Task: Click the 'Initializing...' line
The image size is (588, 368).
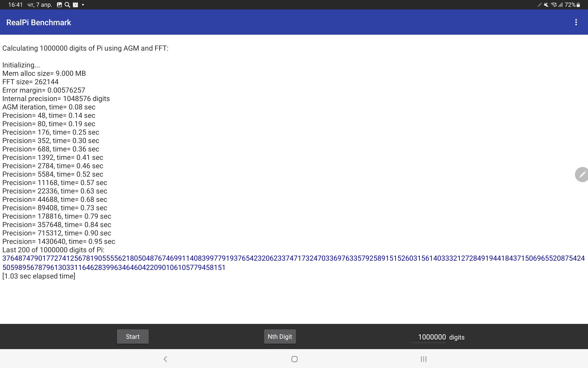Action: coord(21,65)
